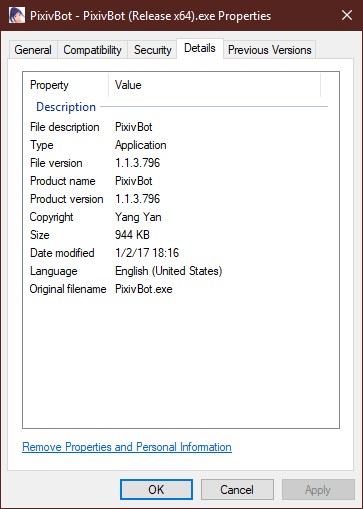Select the Product name label
Image resolution: width=363 pixels, height=509 pixels.
pos(63,181)
